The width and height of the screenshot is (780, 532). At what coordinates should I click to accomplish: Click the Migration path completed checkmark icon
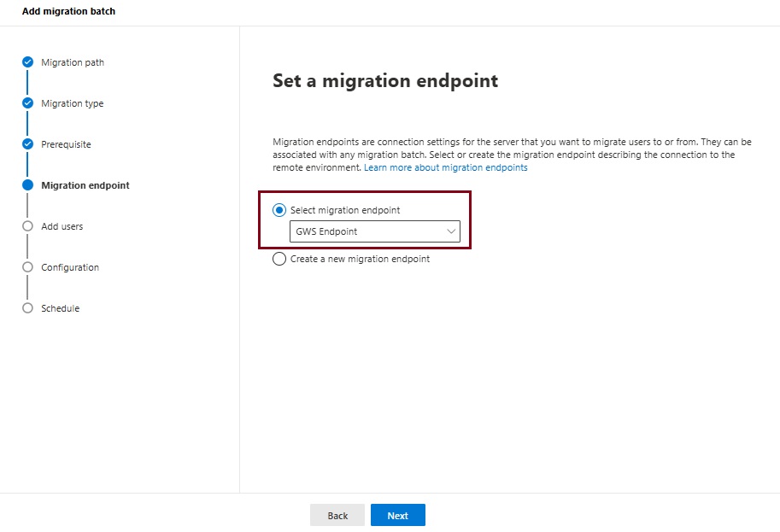[x=27, y=62]
